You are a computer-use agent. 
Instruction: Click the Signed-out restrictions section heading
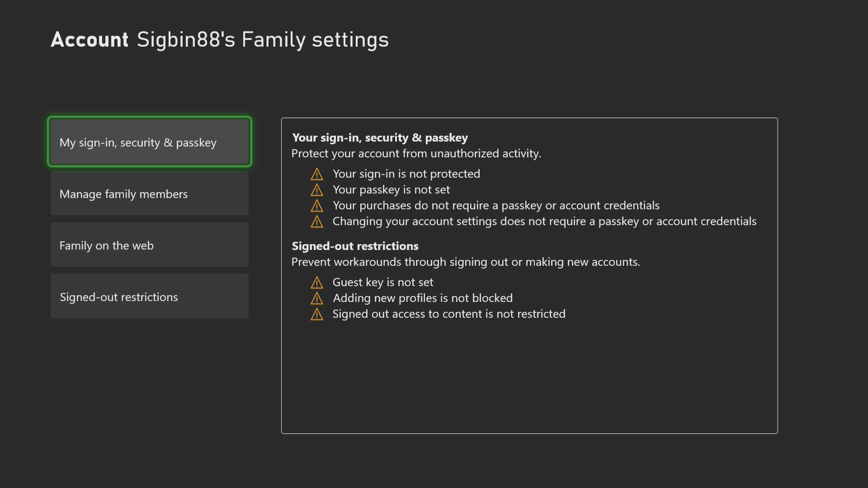(x=355, y=246)
